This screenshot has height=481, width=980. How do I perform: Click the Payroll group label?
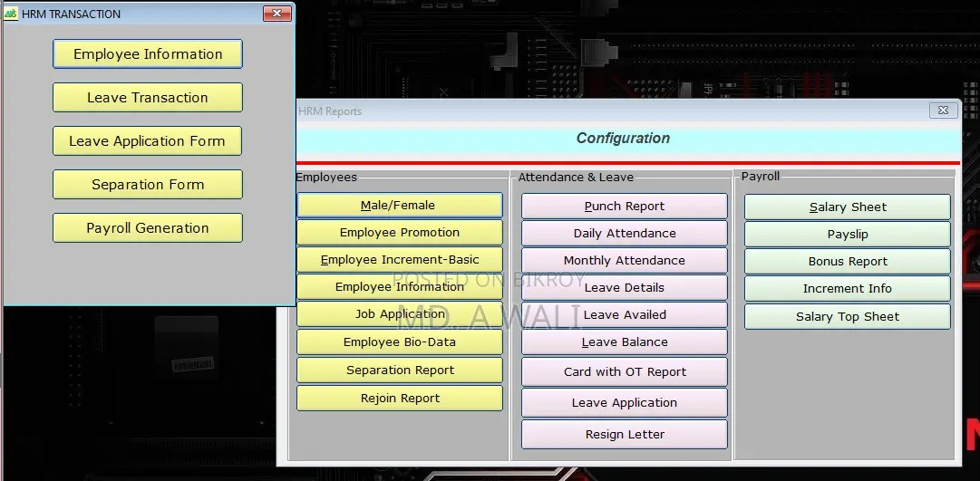pyautogui.click(x=761, y=177)
